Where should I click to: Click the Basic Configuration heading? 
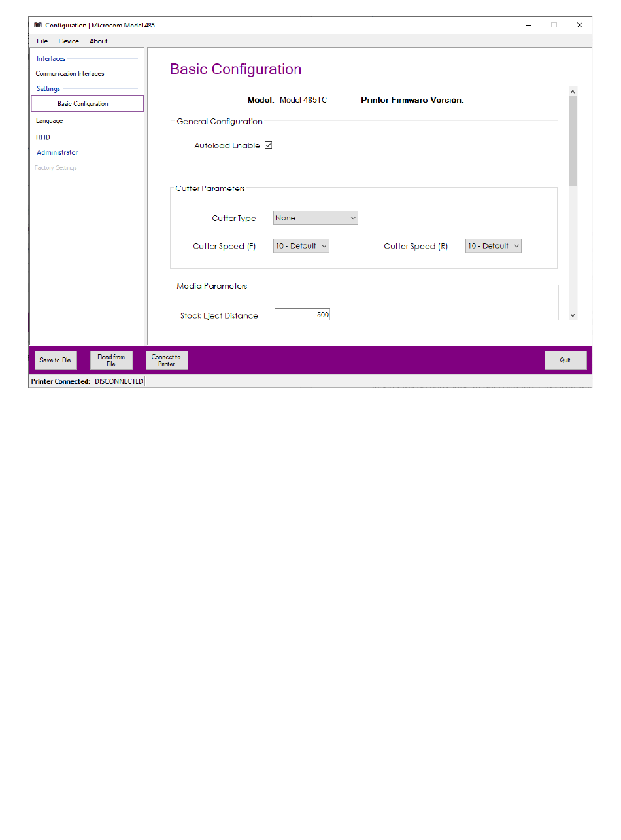coord(236,69)
